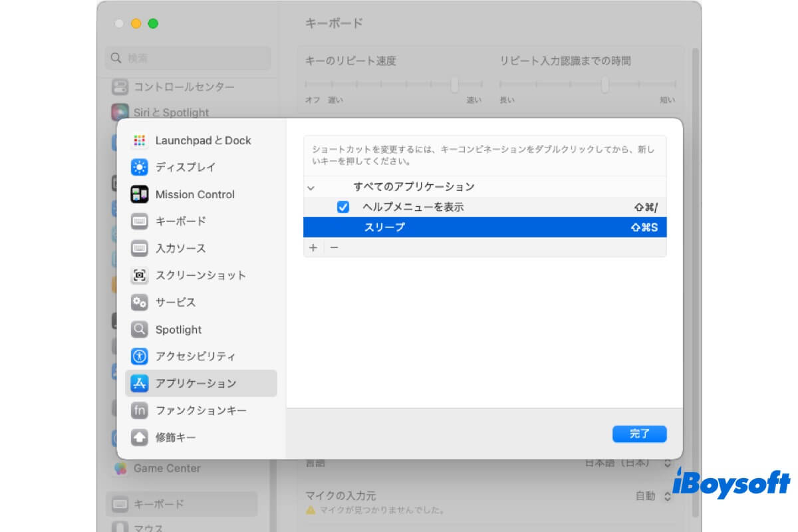The height and width of the screenshot is (532, 798).
Task: Remove the shortcut with the minus button
Action: [334, 247]
